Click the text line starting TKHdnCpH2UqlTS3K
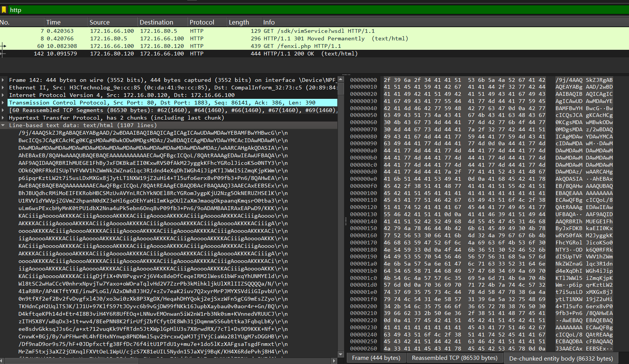 pyautogui.click(x=153, y=306)
